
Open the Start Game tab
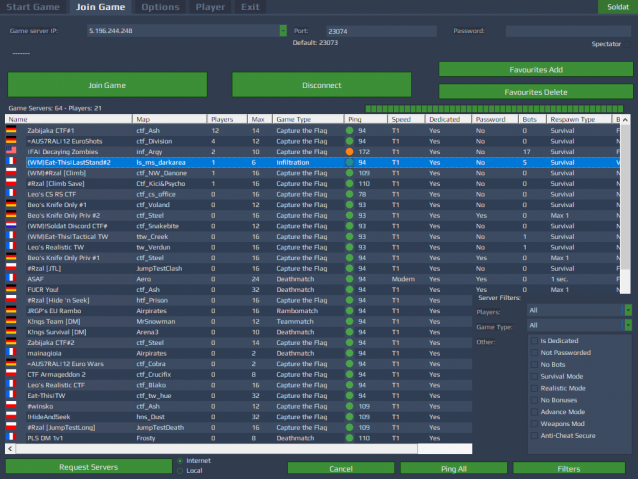click(34, 7)
